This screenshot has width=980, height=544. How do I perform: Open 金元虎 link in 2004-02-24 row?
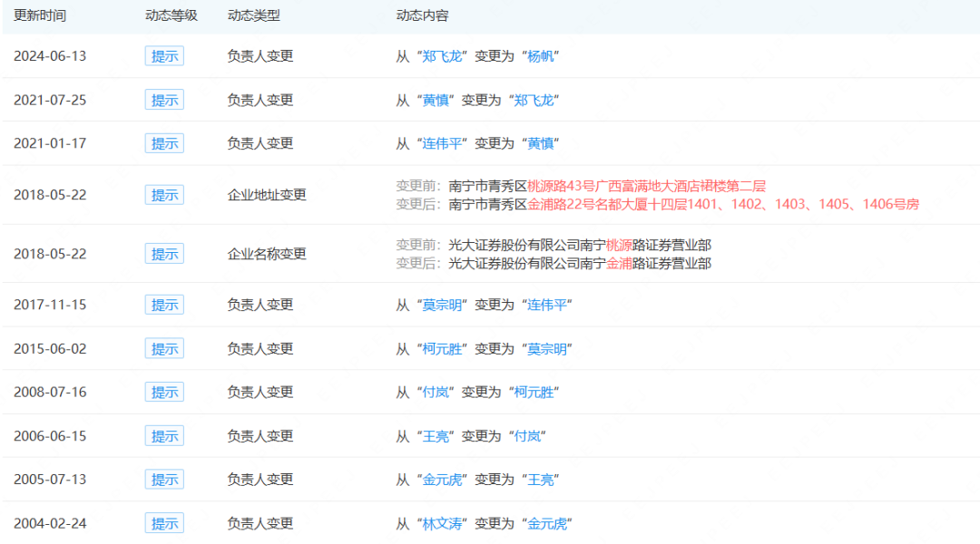pos(547,523)
